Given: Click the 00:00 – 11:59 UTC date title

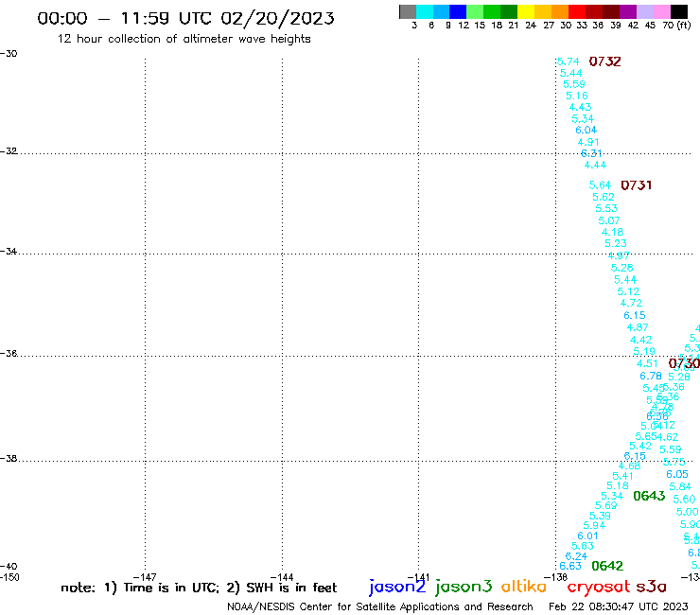Looking at the screenshot, I should click(185, 18).
